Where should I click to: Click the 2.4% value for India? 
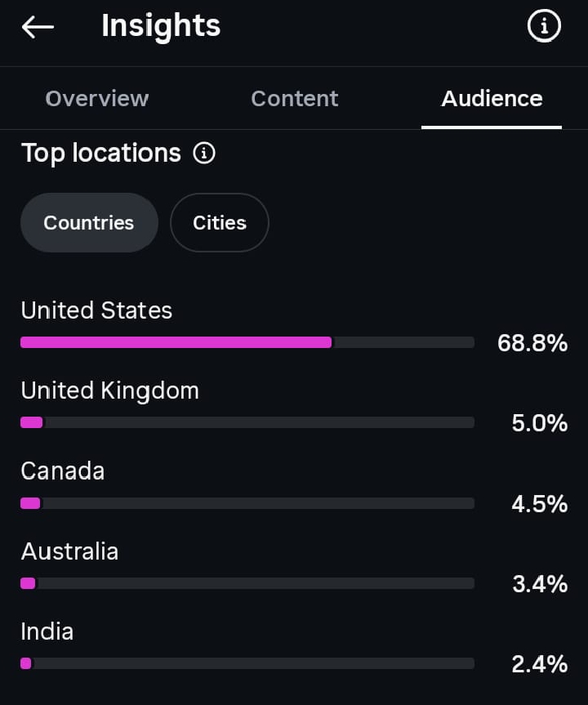coord(540,664)
